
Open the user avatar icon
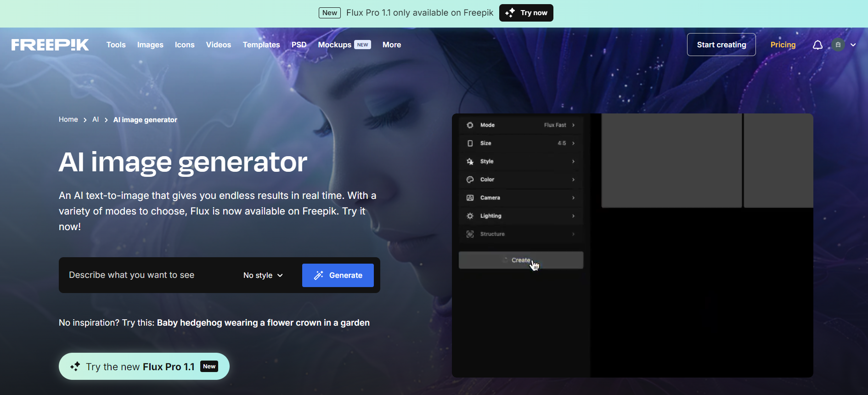(838, 45)
